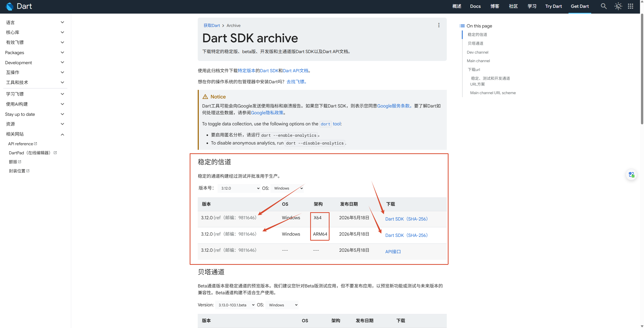Image resolution: width=644 pixels, height=328 pixels.
Task: Toggle the light/dark theme icon
Action: pyautogui.click(x=618, y=6)
